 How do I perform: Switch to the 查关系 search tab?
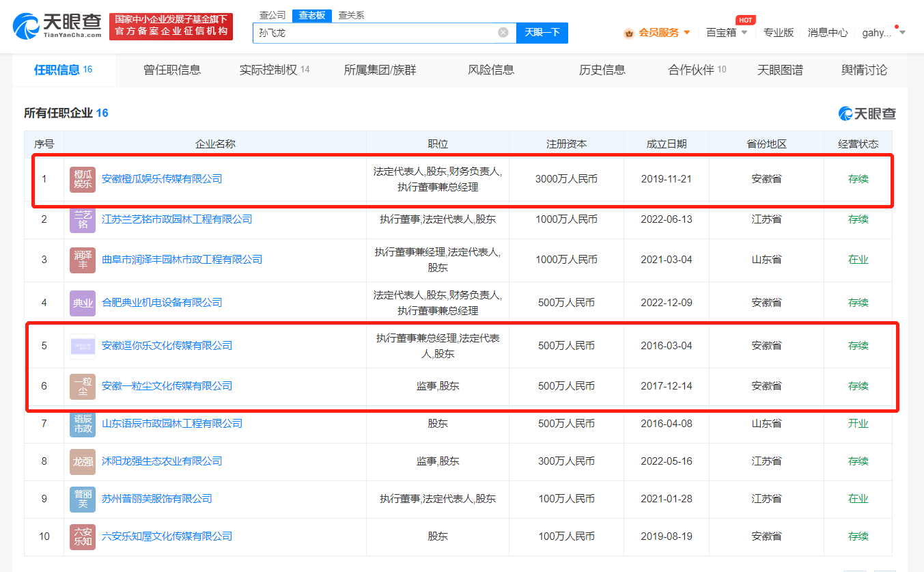point(351,15)
